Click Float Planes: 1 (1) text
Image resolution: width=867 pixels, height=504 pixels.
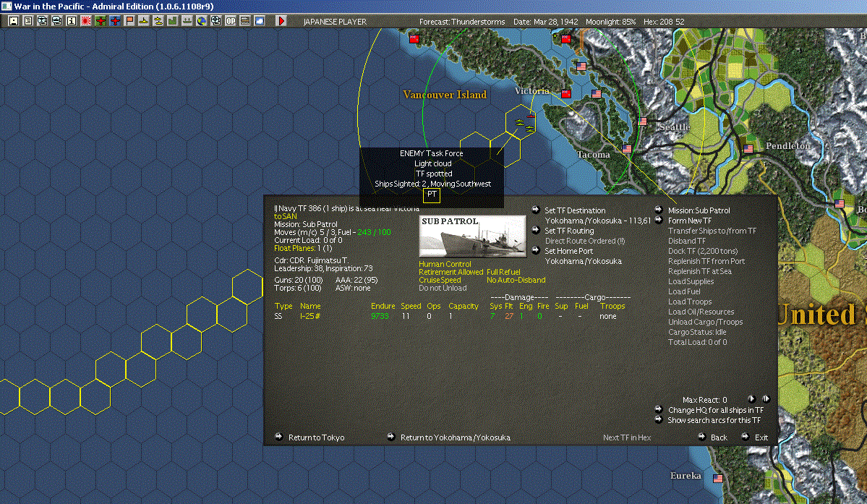(x=303, y=248)
